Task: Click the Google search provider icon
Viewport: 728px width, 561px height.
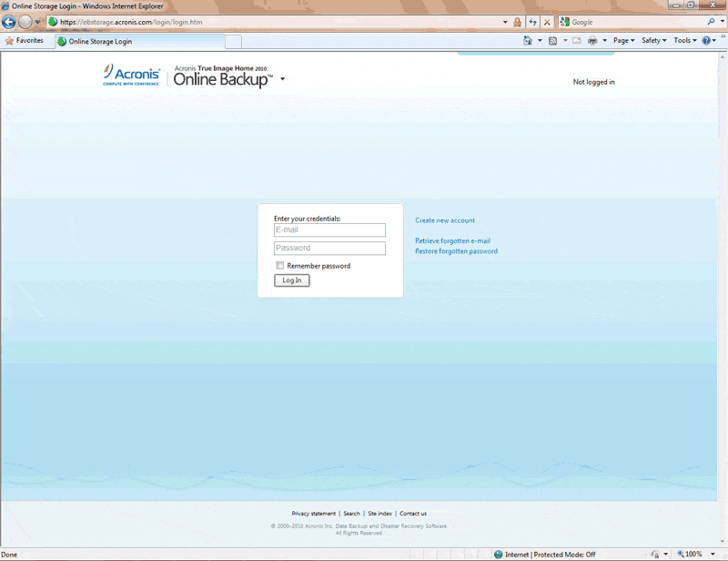Action: click(564, 22)
